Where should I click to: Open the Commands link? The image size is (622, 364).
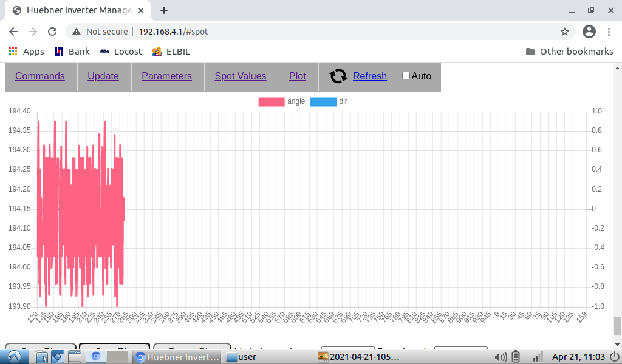(x=40, y=76)
